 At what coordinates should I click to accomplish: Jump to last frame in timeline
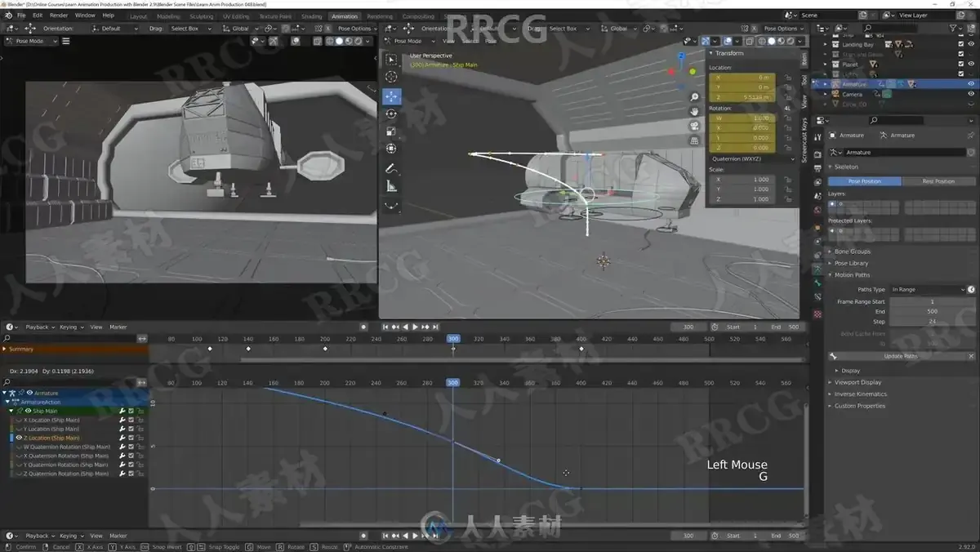click(435, 327)
